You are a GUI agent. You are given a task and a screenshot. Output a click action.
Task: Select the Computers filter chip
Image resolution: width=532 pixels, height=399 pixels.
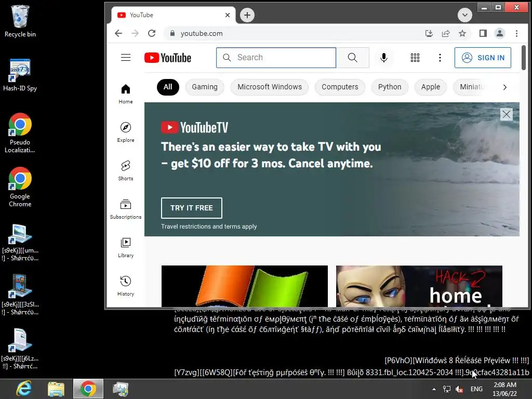pyautogui.click(x=340, y=87)
